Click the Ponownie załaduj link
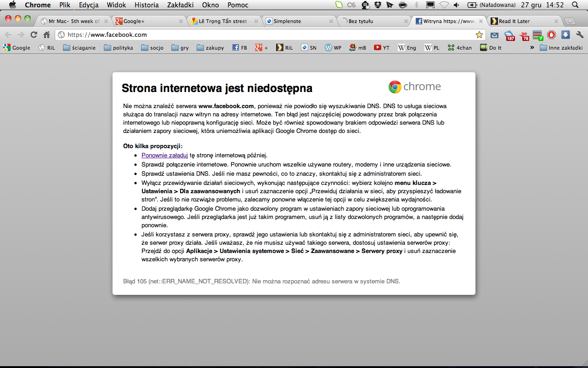This screenshot has width=588, height=368. 164,155
